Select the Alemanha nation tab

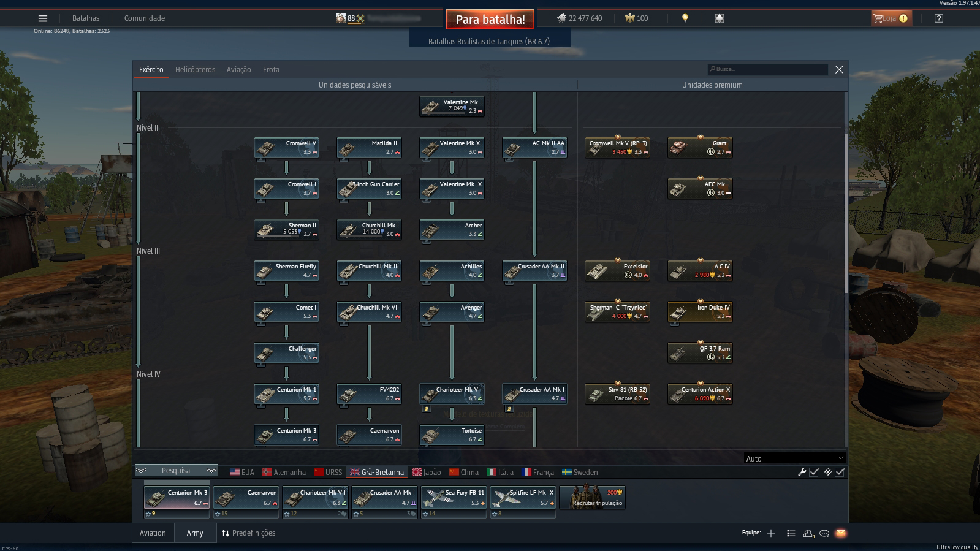pyautogui.click(x=284, y=472)
